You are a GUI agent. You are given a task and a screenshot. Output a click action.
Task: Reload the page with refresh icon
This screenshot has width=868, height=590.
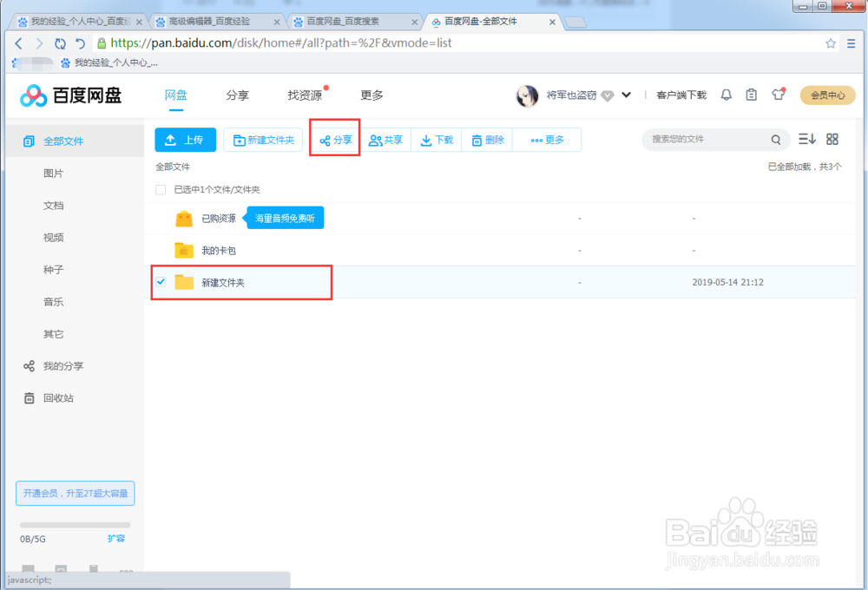coord(60,43)
